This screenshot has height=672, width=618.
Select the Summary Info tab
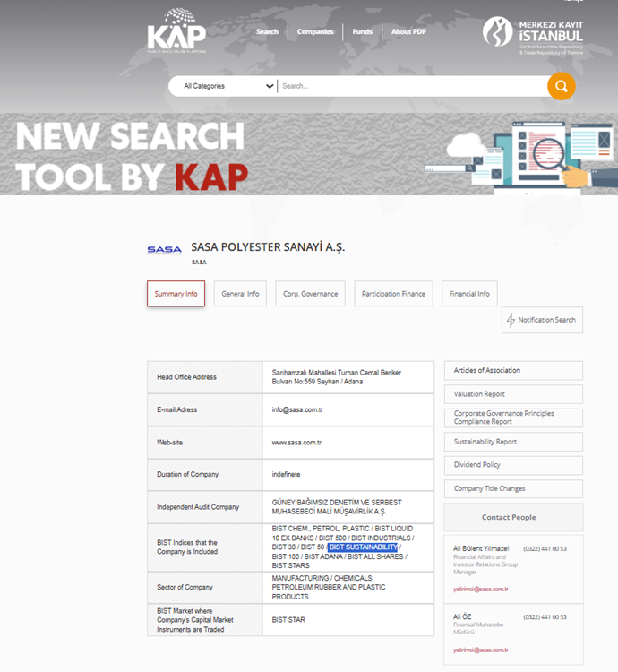coord(176,294)
